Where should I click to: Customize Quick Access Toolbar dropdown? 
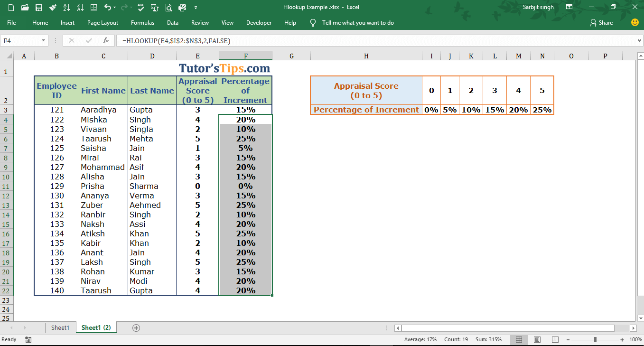196,8
